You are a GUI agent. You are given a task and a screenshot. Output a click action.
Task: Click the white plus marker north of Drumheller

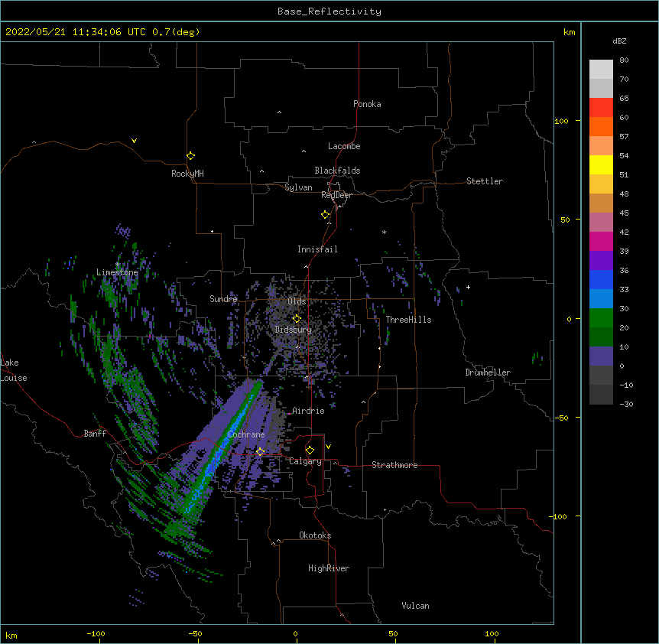tap(468, 287)
